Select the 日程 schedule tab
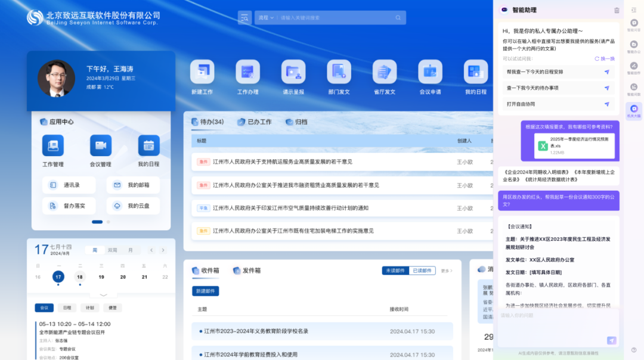Image resolution: width=644 pixels, height=360 pixels. tap(67, 308)
